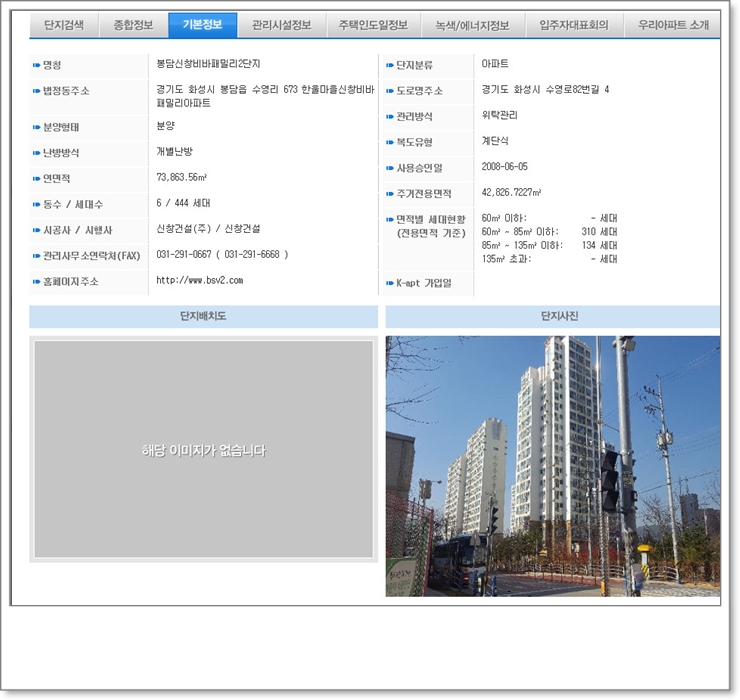Select the 기본정보 tab
This screenshot has width=740, height=700.
[x=203, y=25]
